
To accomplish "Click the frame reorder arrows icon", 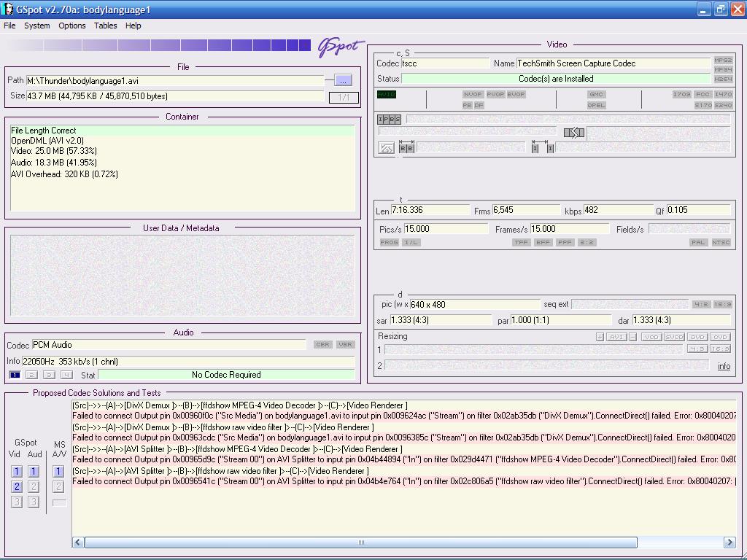I will tap(574, 133).
